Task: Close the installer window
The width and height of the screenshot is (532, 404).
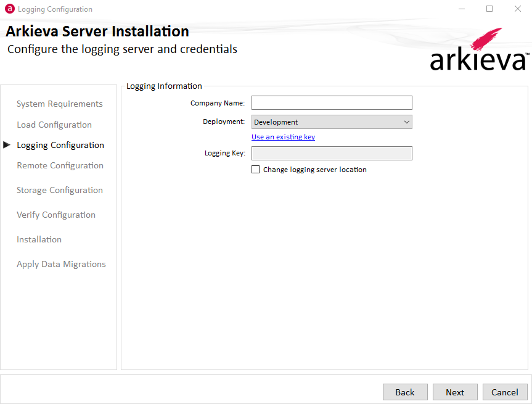Action: tap(517, 9)
